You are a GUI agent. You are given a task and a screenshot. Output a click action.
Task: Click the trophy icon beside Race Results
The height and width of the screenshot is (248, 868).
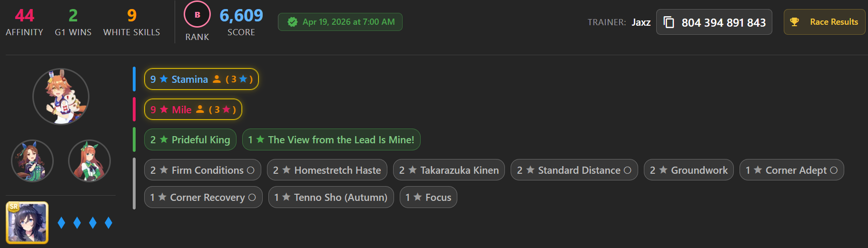(x=794, y=22)
